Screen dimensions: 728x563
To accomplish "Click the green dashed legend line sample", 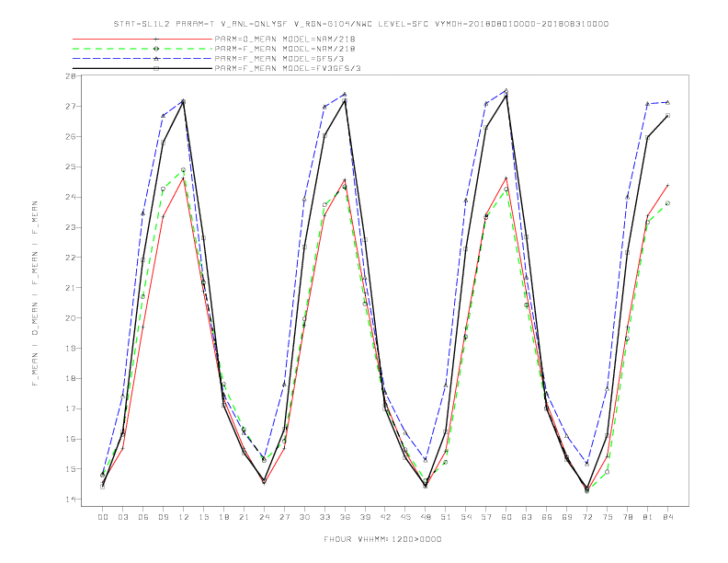I will pos(142,49).
